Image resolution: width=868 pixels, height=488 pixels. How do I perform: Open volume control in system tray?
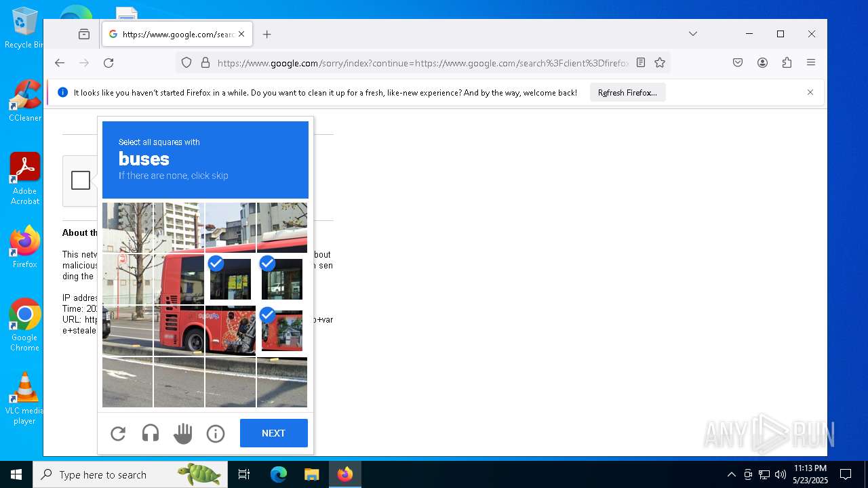(x=781, y=474)
